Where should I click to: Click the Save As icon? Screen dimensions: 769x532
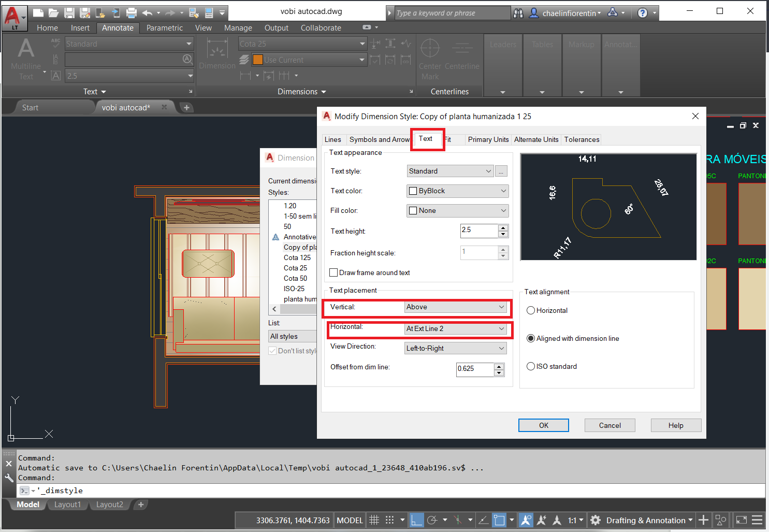(x=85, y=13)
